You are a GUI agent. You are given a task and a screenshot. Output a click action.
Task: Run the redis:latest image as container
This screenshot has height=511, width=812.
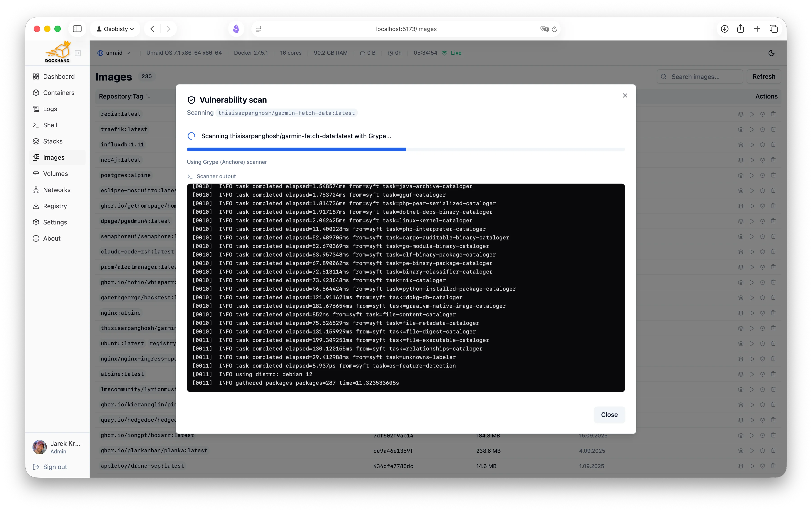(x=752, y=114)
